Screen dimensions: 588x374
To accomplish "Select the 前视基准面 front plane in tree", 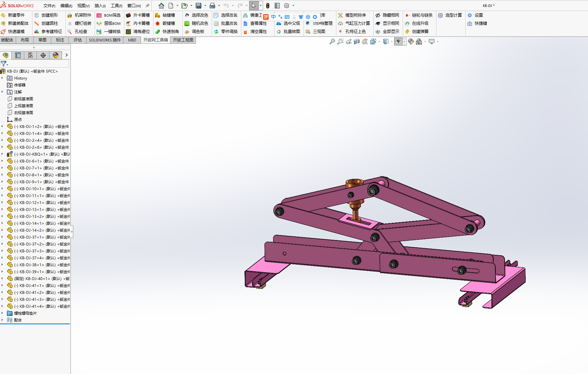I will point(24,99).
